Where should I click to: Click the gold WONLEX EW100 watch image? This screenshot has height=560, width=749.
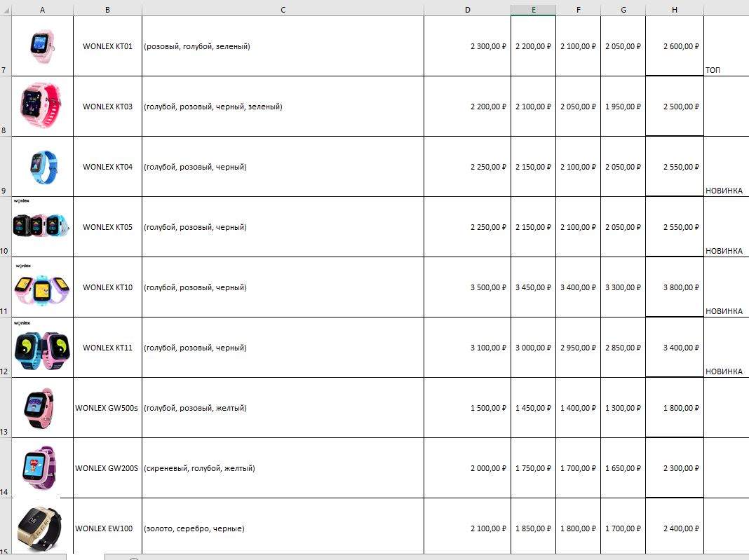[x=39, y=528]
